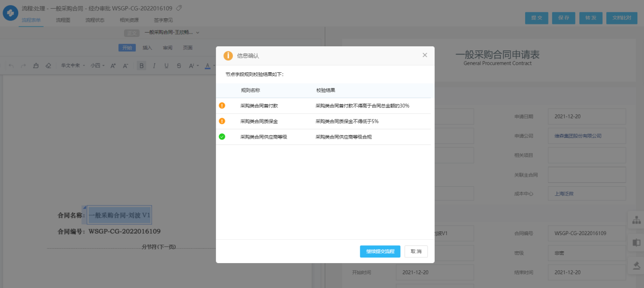Decrease the font size with the A- icon

pyautogui.click(x=126, y=66)
